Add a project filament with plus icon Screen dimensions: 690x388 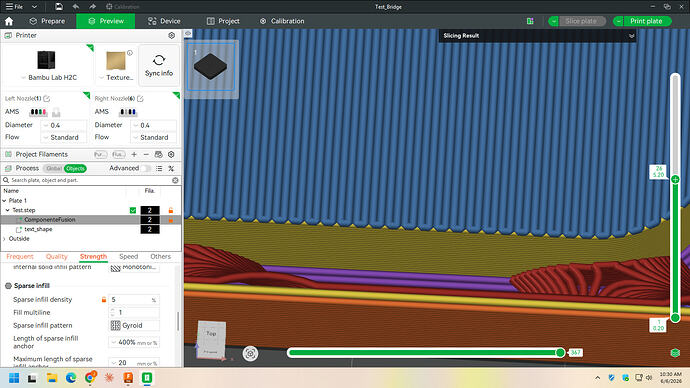point(134,154)
